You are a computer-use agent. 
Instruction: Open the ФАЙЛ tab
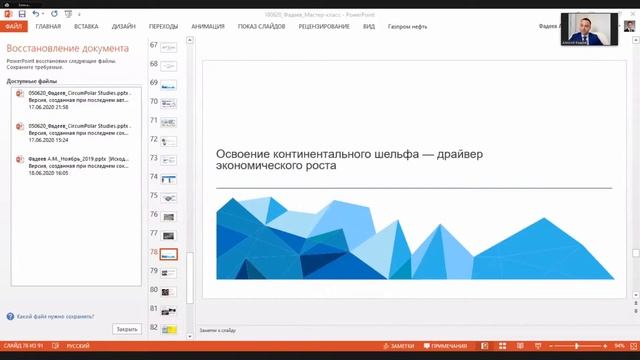(14, 26)
